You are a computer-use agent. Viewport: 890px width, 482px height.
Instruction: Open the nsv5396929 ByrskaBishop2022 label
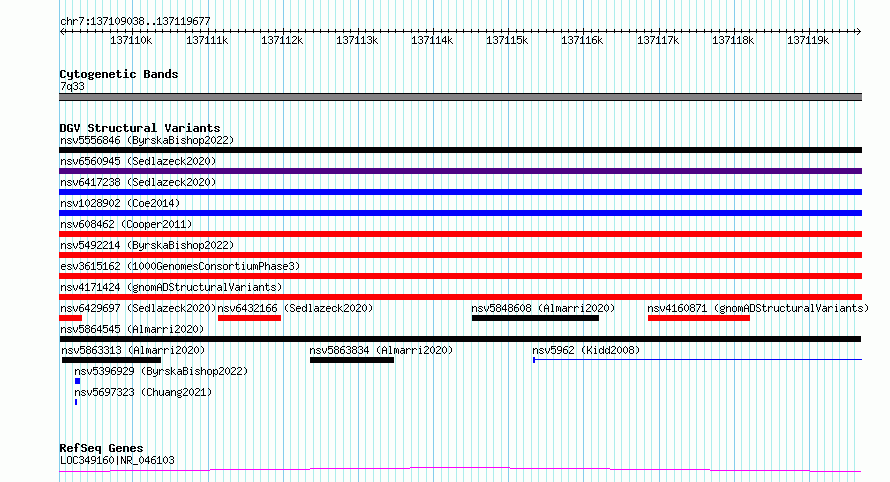[x=161, y=371]
